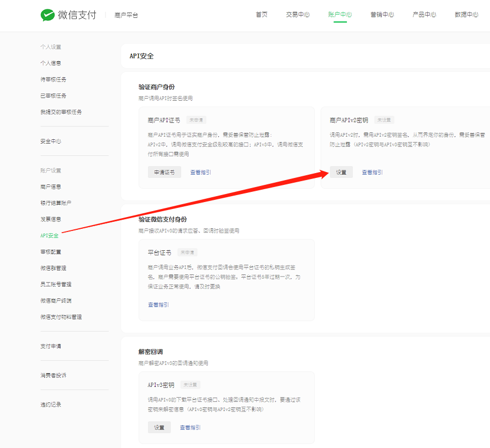This screenshot has height=448, width=490.
Task: Open 微信群管理 in the sidebar
Action: click(x=53, y=268)
